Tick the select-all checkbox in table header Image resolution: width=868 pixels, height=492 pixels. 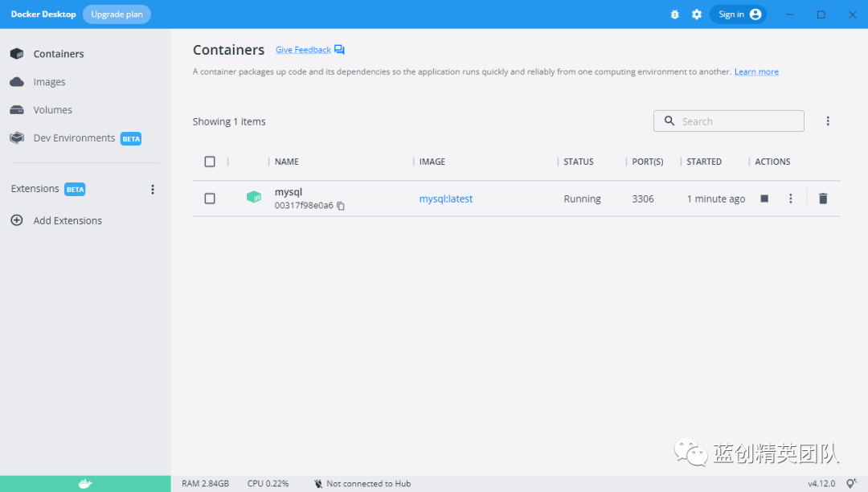pyautogui.click(x=210, y=162)
